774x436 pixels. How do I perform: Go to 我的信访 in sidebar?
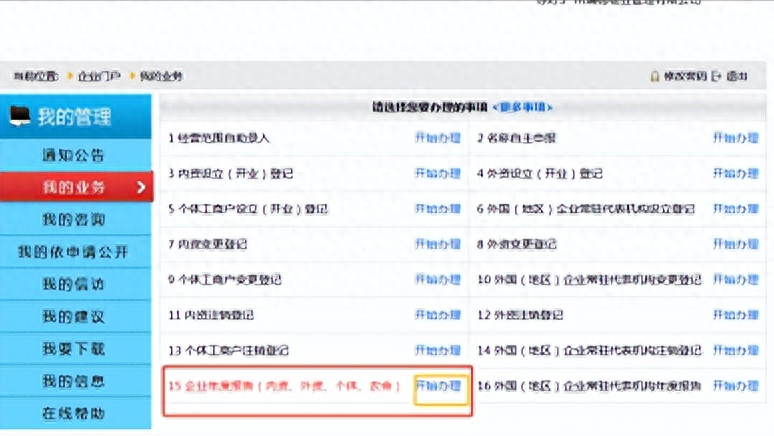point(73,284)
